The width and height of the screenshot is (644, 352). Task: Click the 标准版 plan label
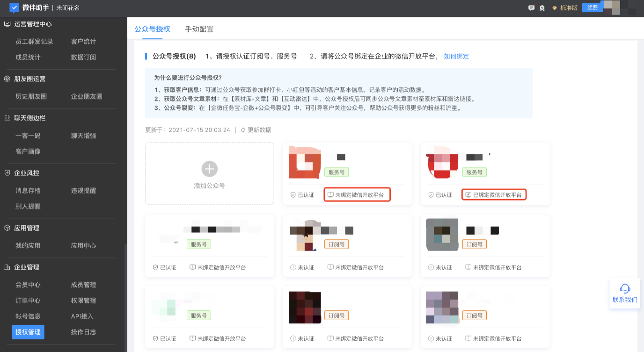pos(569,8)
